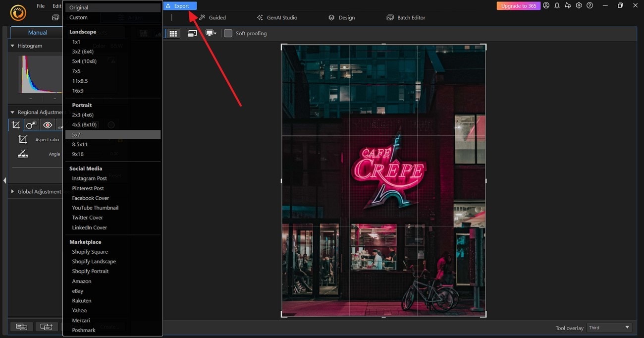Open the Edit menu

point(57,6)
